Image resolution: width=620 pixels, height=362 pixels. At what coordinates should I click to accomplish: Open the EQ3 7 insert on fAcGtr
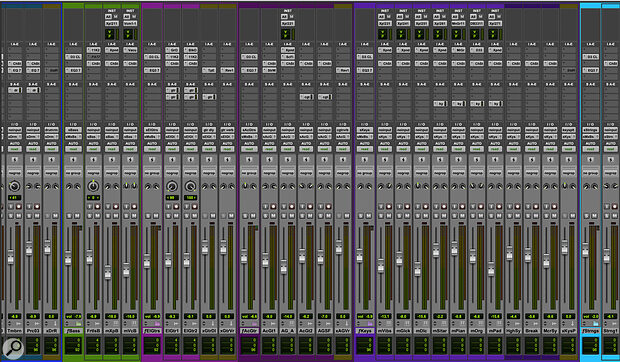[249, 70]
